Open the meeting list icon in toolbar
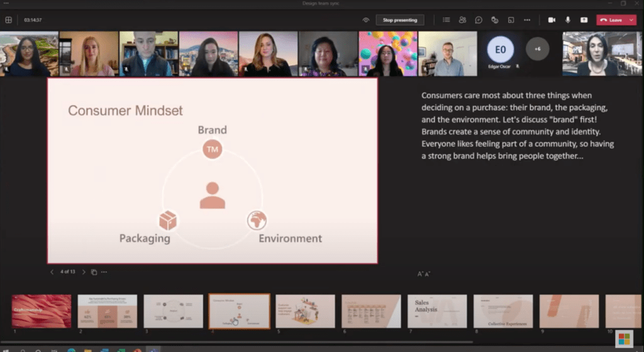 click(x=447, y=20)
